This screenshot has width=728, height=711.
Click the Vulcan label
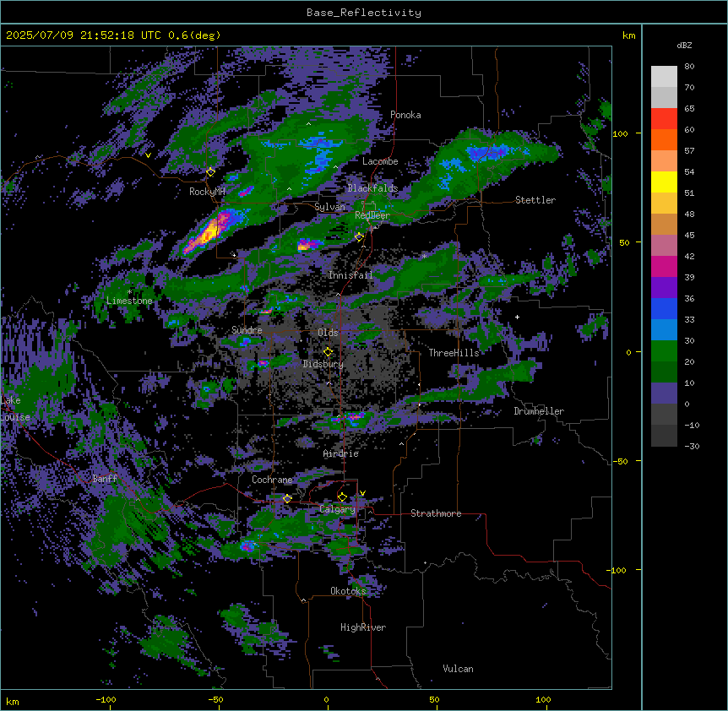click(459, 669)
